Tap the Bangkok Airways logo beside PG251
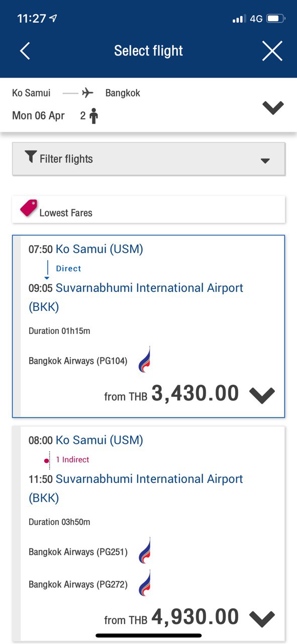297x644 pixels. [x=144, y=550]
